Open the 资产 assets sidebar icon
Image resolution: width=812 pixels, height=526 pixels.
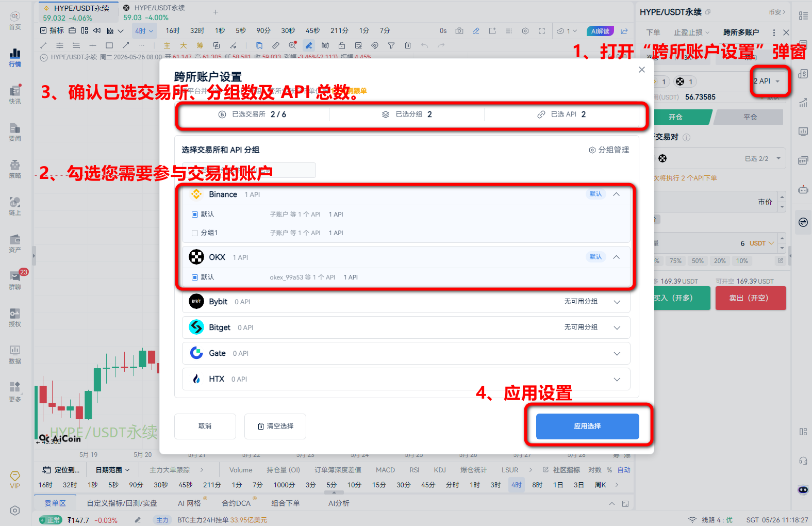point(15,243)
